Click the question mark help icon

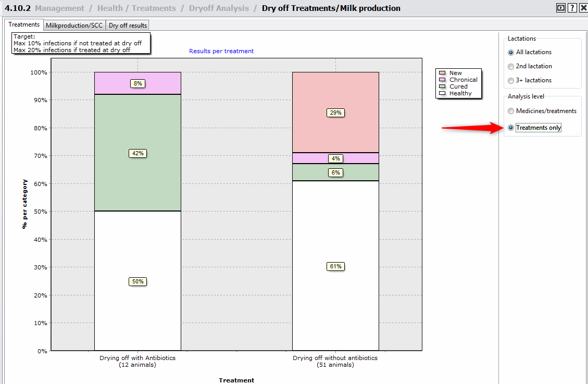(572, 8)
